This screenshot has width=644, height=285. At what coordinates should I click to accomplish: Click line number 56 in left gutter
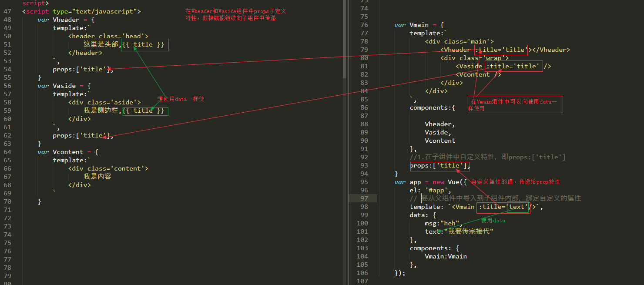click(7, 86)
